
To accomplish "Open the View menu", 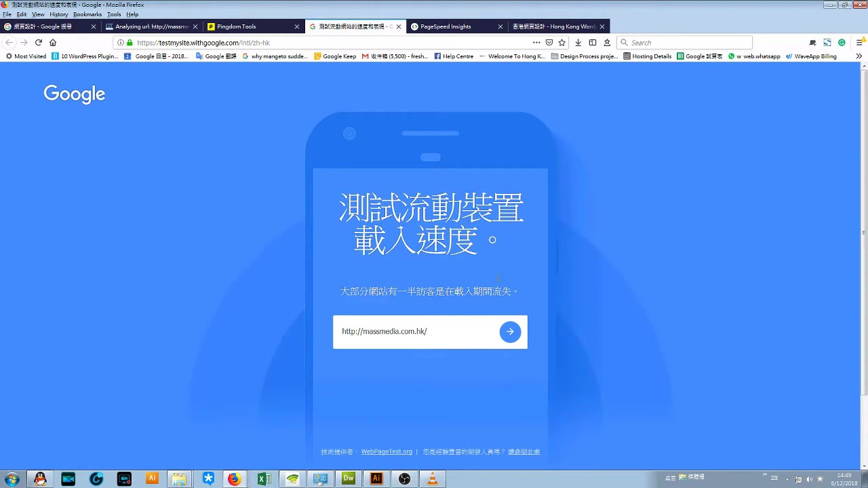I will pyautogui.click(x=38, y=14).
